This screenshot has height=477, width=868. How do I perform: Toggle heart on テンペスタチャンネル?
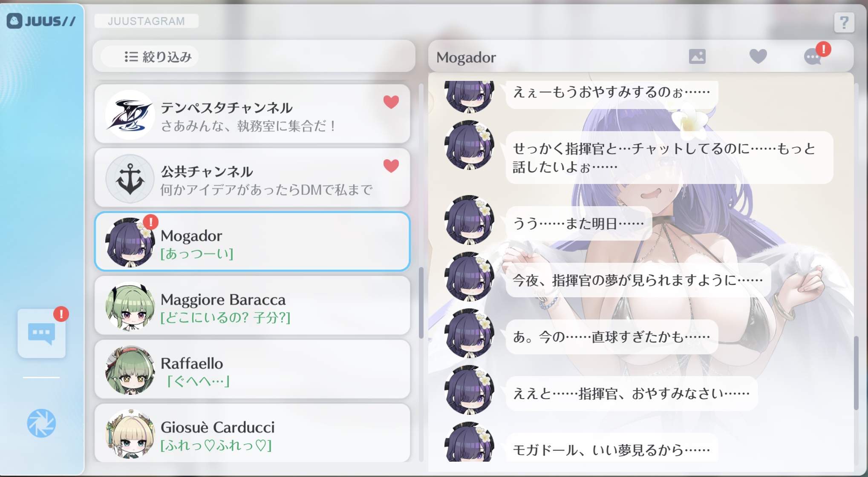coord(391,102)
